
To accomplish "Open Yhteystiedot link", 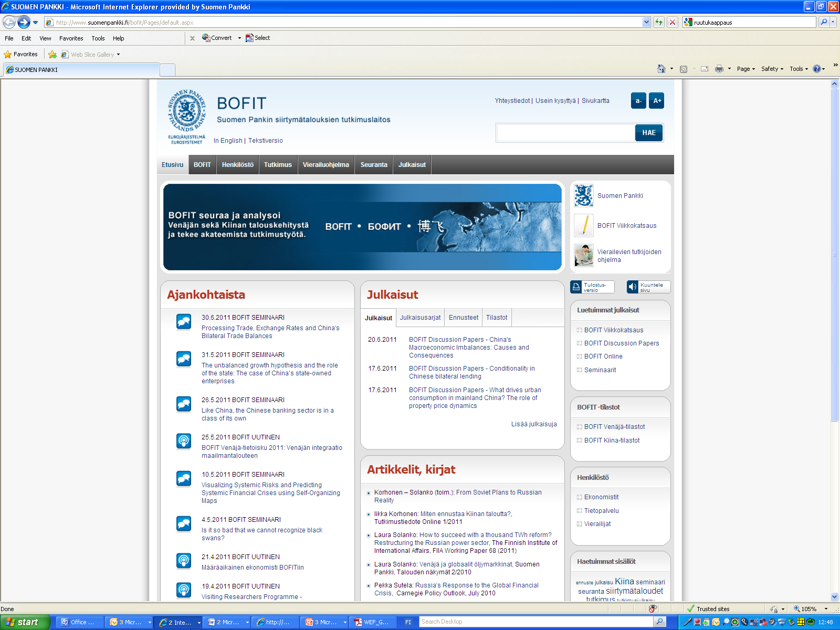I will pyautogui.click(x=512, y=101).
